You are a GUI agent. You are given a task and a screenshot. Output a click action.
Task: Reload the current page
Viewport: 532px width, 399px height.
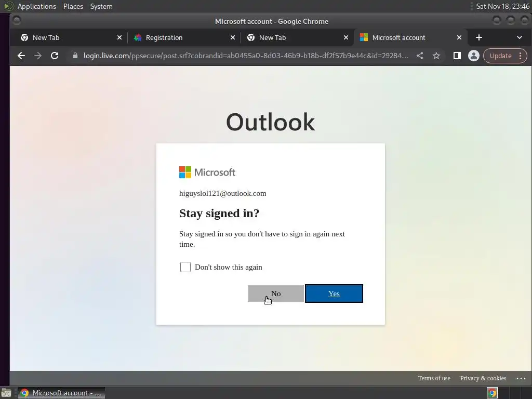click(55, 56)
